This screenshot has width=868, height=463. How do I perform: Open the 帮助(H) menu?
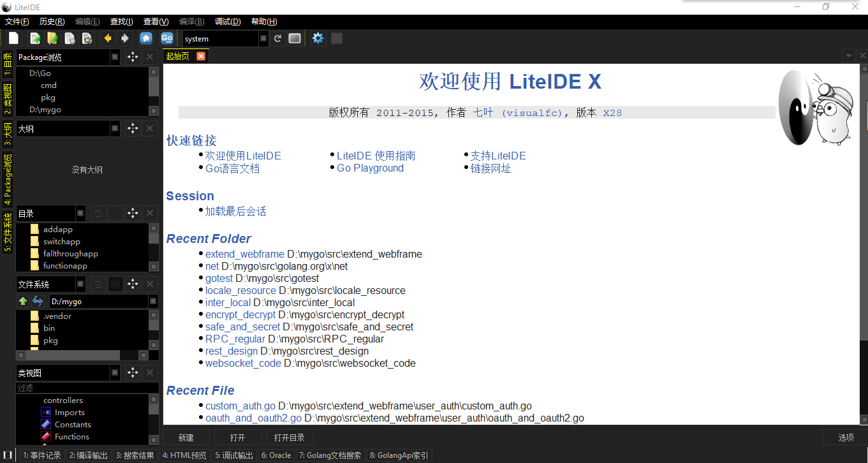click(264, 22)
